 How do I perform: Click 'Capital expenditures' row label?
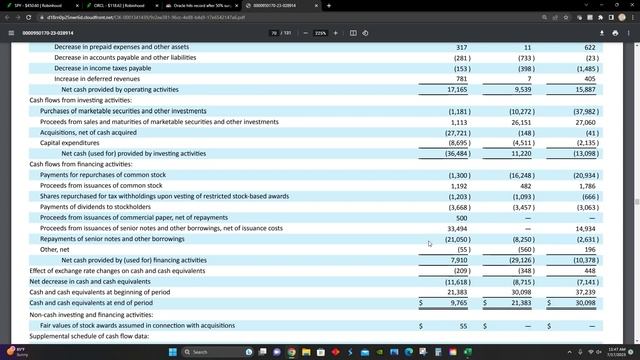[x=69, y=143]
